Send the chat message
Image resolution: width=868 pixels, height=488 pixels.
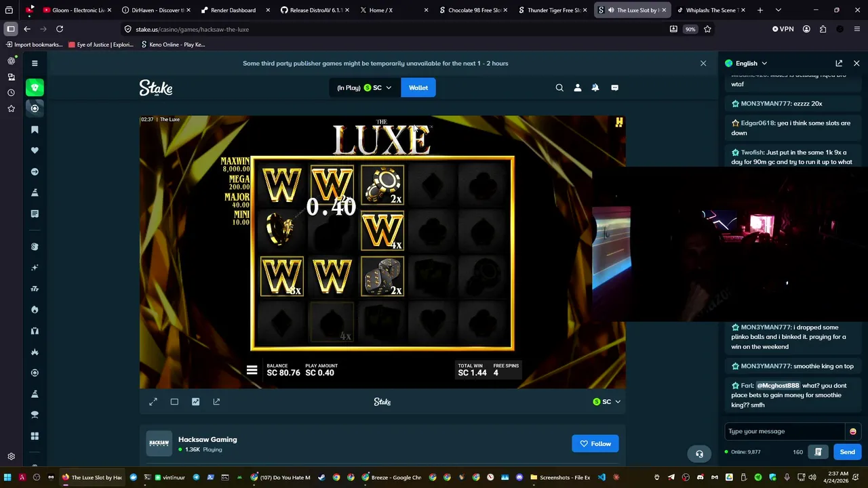click(847, 452)
